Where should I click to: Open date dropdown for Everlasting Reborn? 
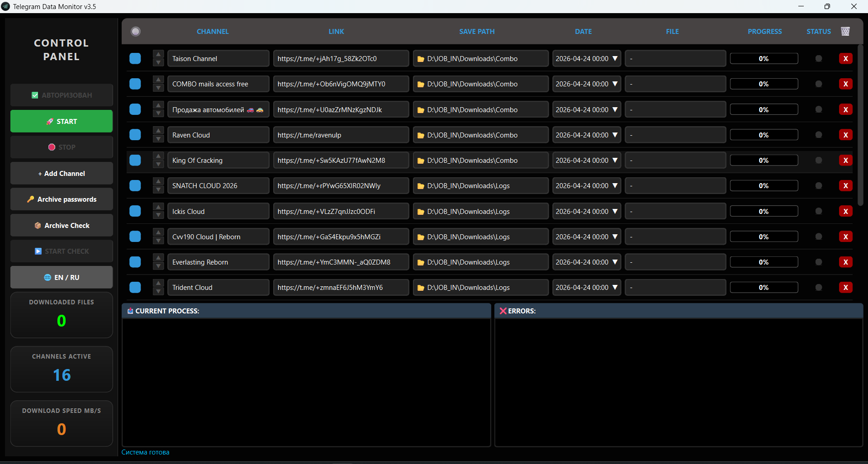coord(615,262)
